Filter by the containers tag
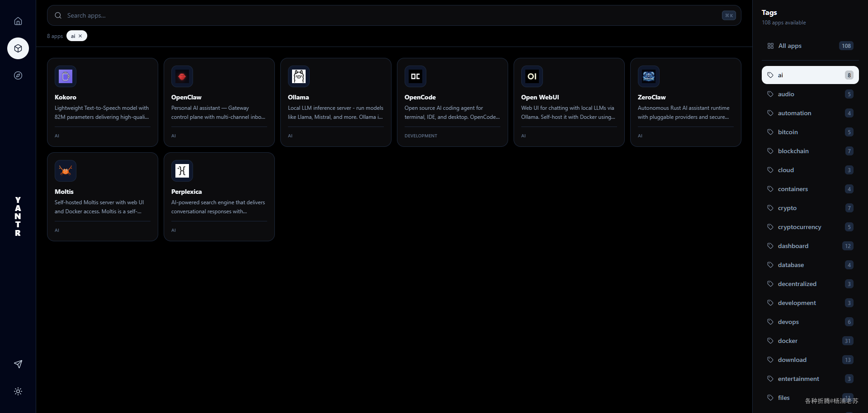Screen dimensions: 868x413 810,189
